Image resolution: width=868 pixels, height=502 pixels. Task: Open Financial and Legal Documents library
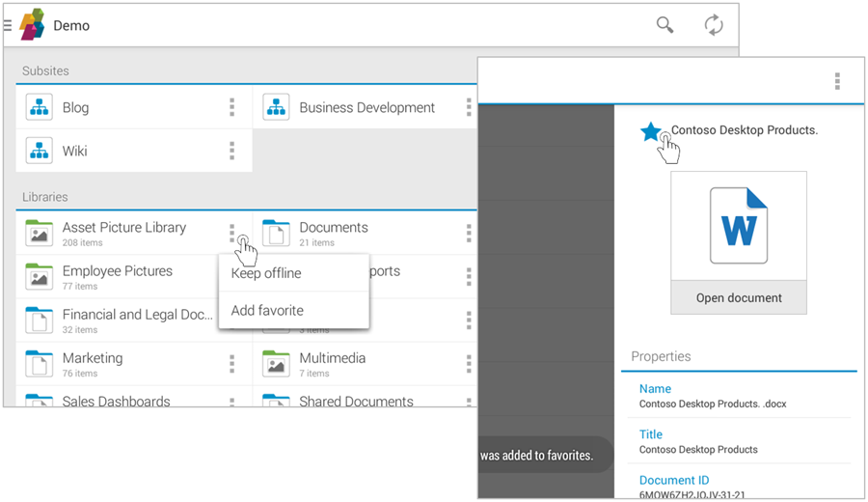[137, 315]
